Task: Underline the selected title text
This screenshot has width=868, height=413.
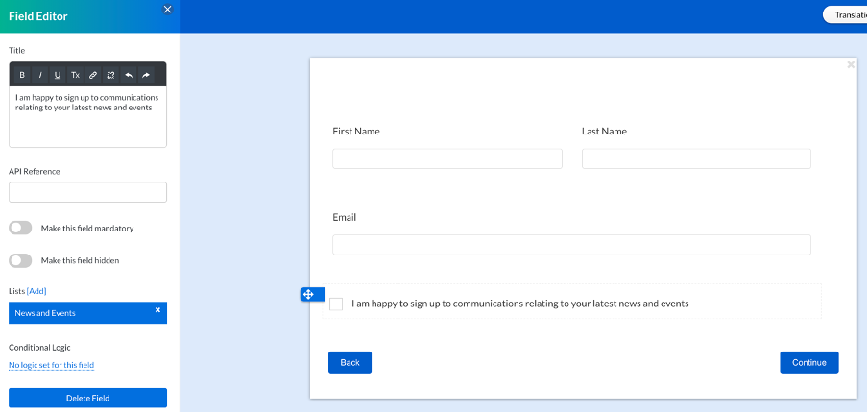Action: tap(58, 75)
